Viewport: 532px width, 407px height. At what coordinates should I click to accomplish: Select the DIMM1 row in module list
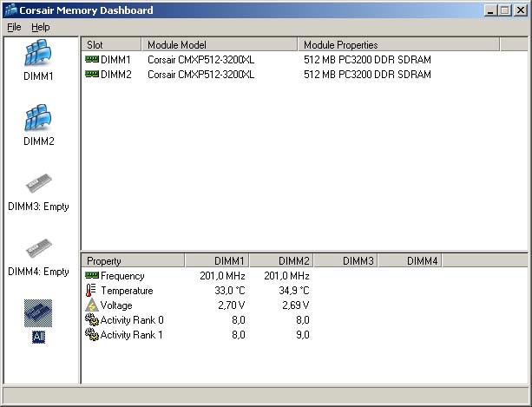pyautogui.click(x=115, y=60)
